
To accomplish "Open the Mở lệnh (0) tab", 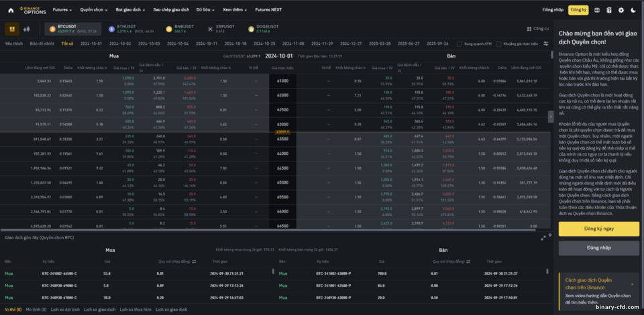I will 36,310.
